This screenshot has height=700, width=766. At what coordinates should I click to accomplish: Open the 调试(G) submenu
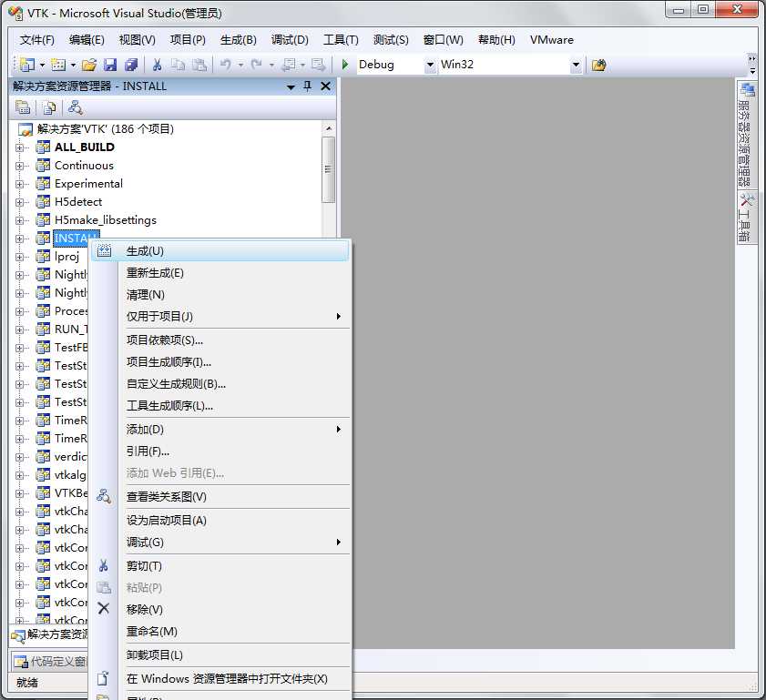point(220,543)
